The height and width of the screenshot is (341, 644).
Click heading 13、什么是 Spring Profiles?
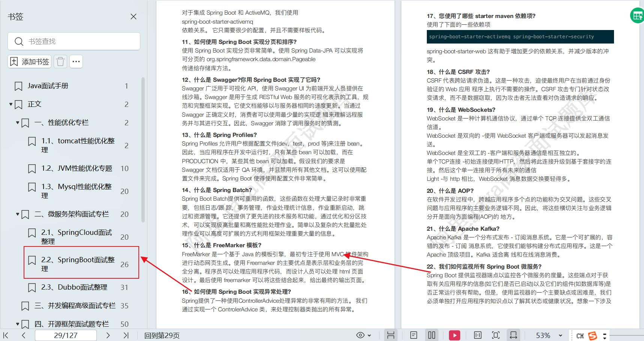(x=219, y=135)
